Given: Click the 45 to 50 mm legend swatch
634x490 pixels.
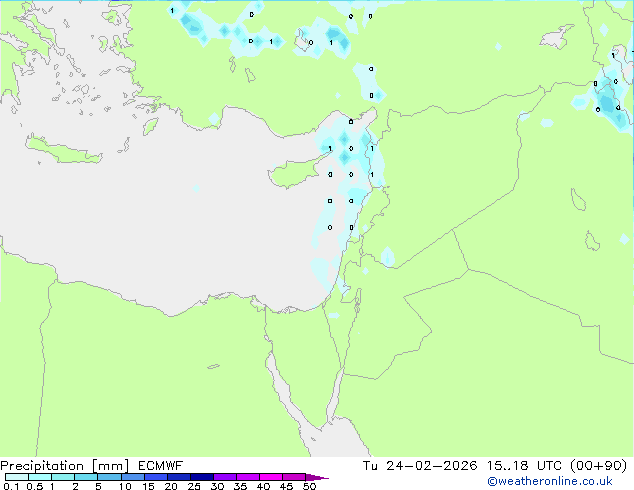Looking at the screenshot, I should point(294,477).
